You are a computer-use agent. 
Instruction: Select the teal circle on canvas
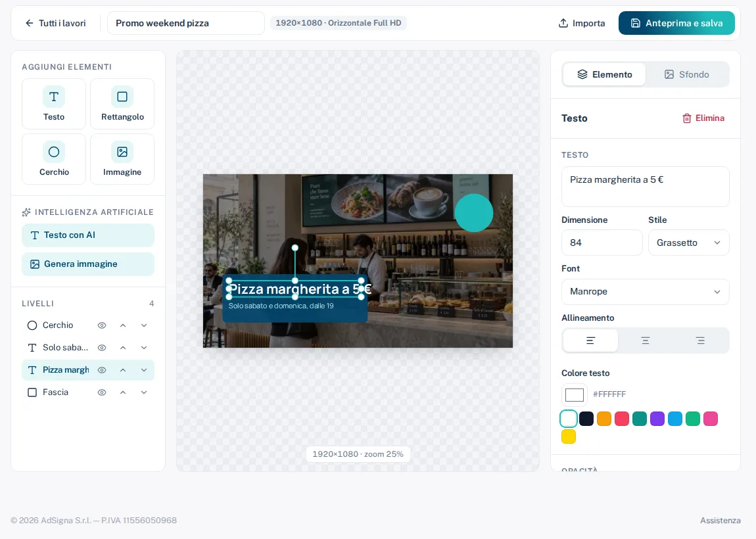pyautogui.click(x=474, y=212)
